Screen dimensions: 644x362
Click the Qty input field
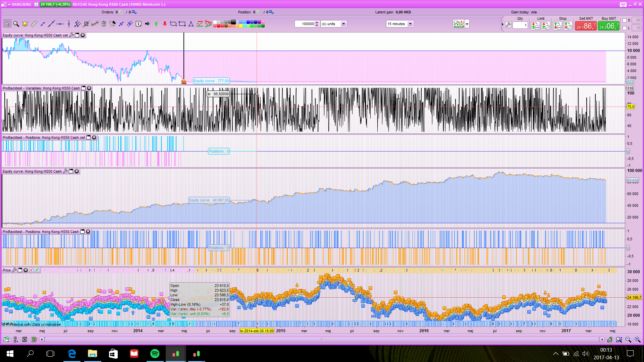point(520,25)
